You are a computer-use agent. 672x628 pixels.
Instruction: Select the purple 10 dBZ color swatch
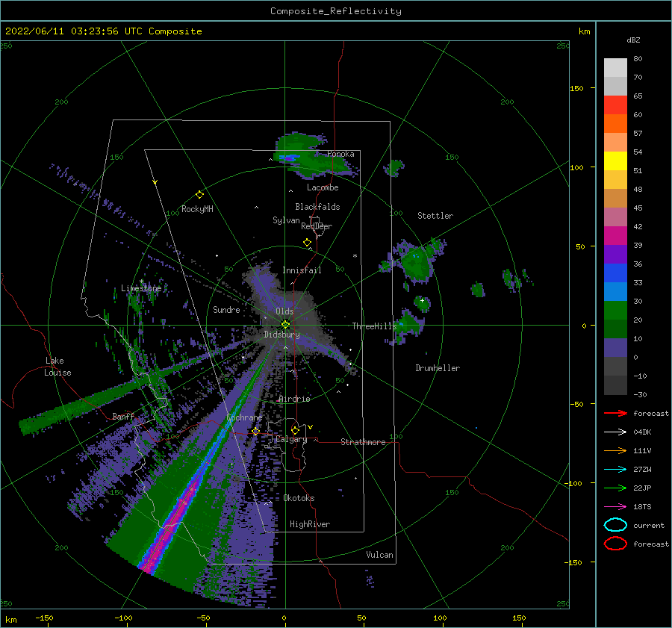615,347
